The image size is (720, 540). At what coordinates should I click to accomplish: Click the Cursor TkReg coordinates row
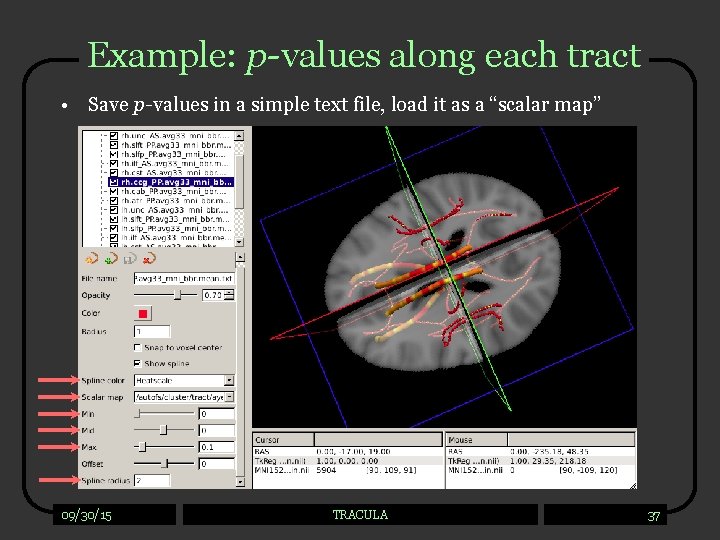click(x=348, y=461)
